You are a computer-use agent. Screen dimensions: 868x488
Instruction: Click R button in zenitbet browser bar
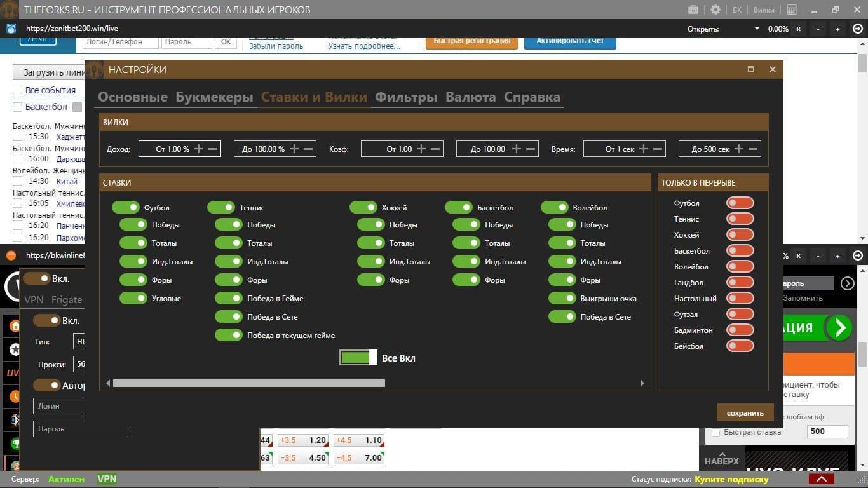(798, 29)
